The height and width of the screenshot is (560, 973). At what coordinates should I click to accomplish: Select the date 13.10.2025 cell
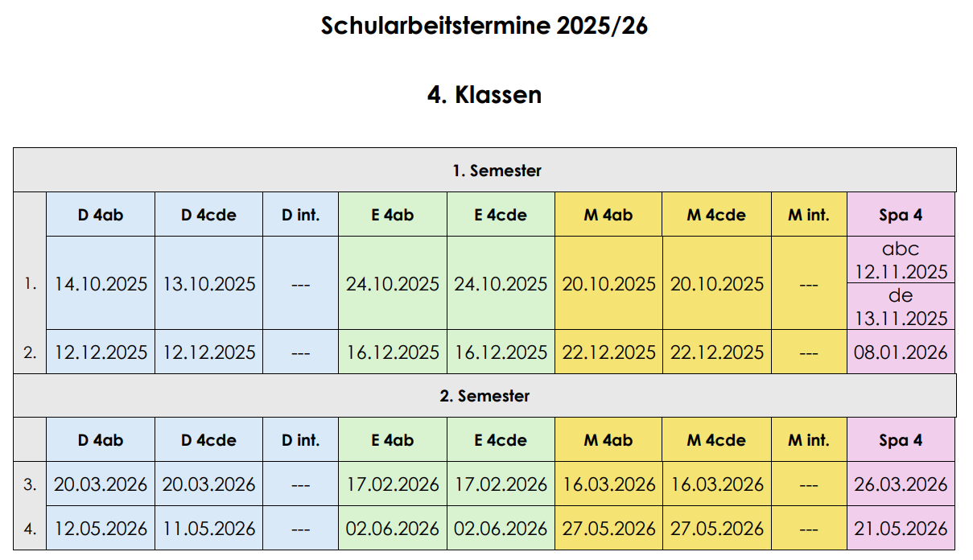coord(209,284)
